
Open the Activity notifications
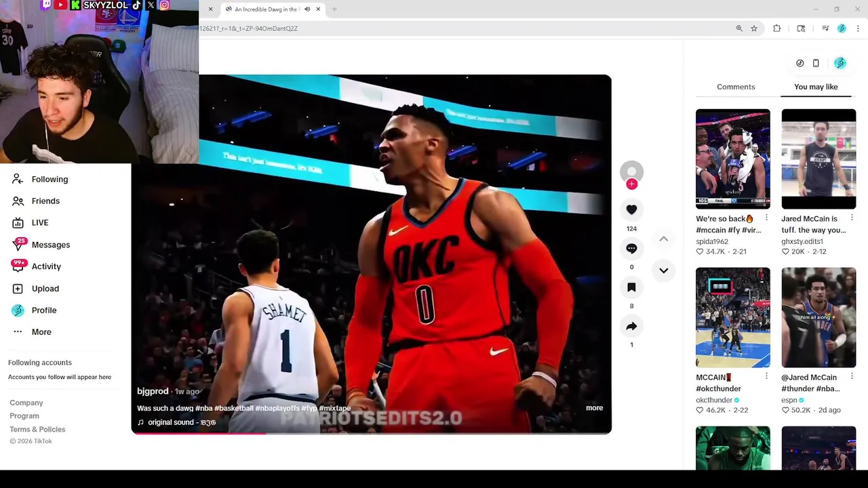click(x=46, y=266)
